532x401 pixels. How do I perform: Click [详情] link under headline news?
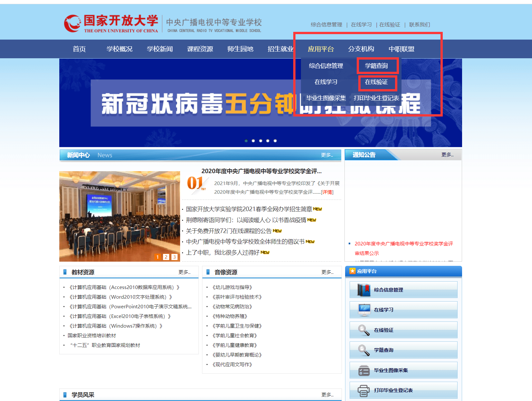pos(327,192)
